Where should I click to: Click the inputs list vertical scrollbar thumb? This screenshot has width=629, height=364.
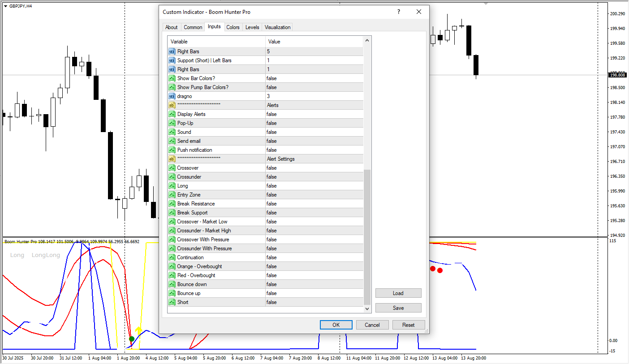[367, 237]
